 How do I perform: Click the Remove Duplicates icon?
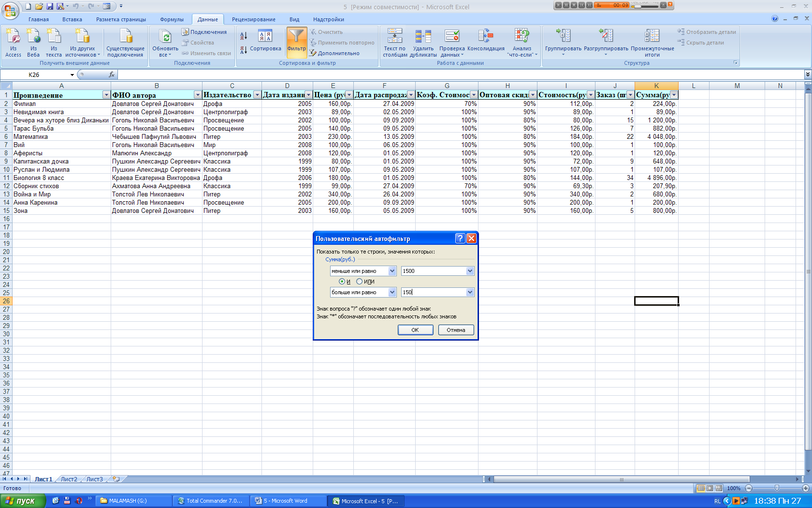click(x=423, y=37)
